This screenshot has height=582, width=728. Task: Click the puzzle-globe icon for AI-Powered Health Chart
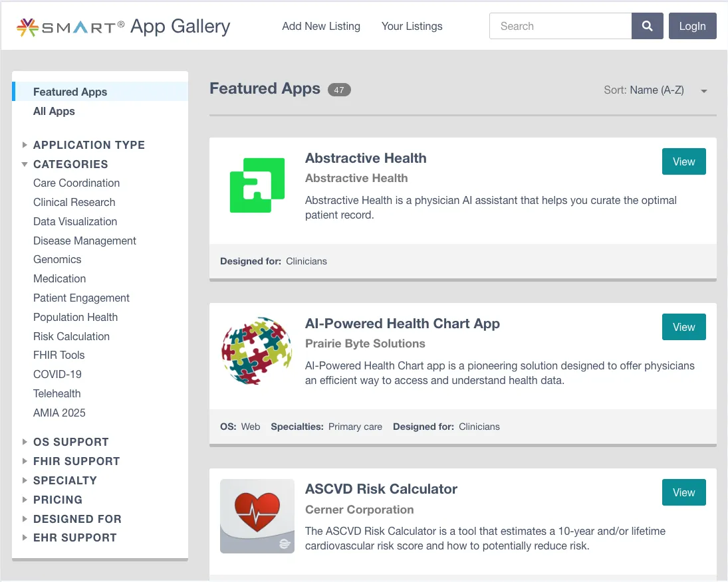[x=257, y=351]
